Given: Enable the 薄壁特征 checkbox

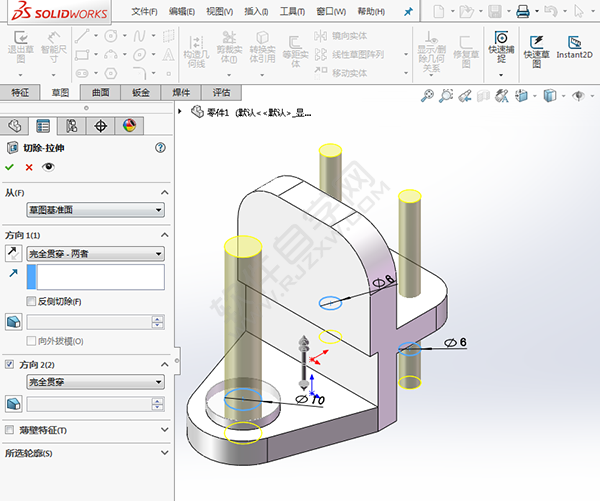Looking at the screenshot, I should 10,430.
